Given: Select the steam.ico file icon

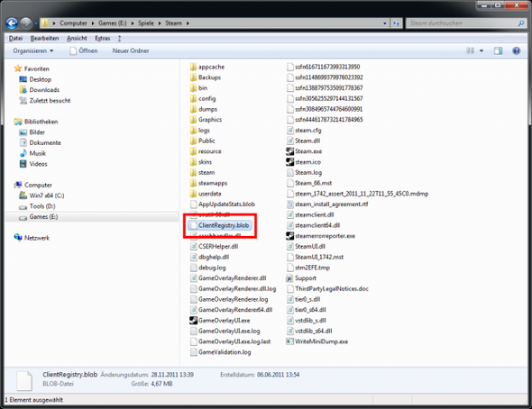Looking at the screenshot, I should pos(289,162).
